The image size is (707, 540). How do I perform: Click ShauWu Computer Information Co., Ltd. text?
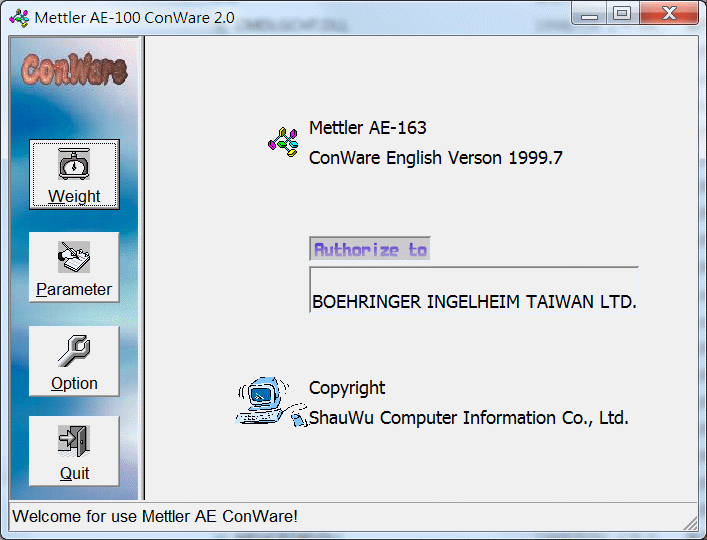(468, 418)
